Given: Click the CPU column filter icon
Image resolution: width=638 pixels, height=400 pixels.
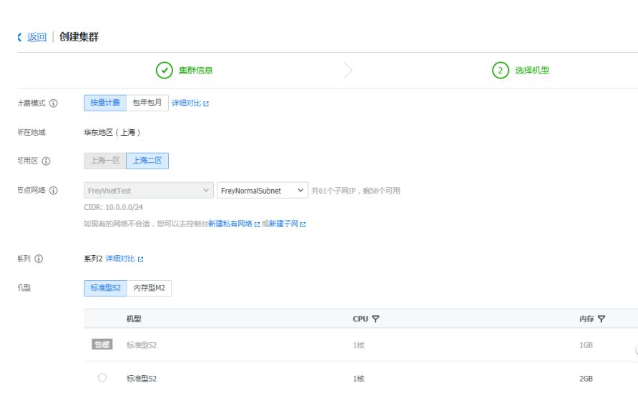Looking at the screenshot, I should pos(376,319).
